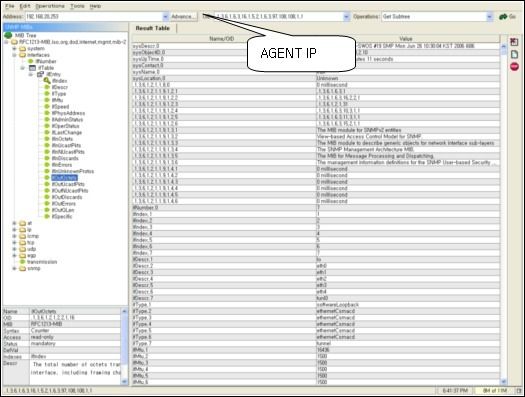The image size is (525, 397).
Task: Click the ifTable table icon
Action: (x=32, y=68)
